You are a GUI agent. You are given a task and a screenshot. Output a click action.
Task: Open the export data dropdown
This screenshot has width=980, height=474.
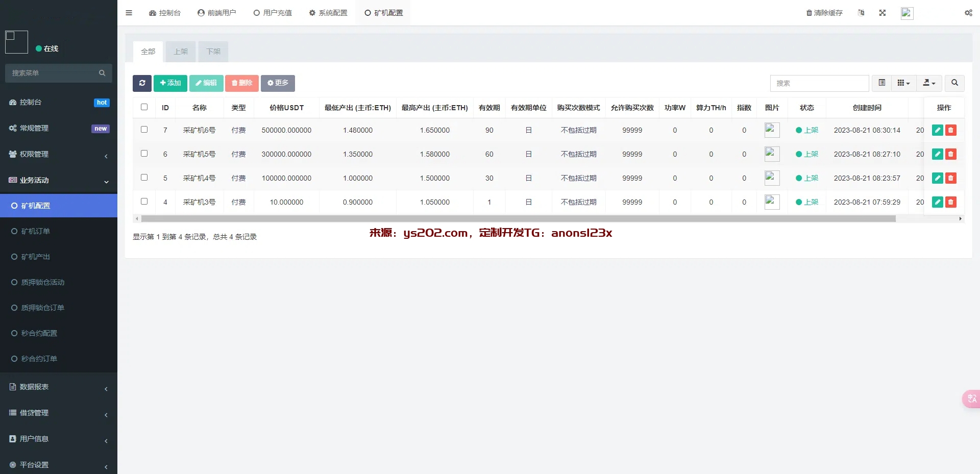[x=929, y=83]
